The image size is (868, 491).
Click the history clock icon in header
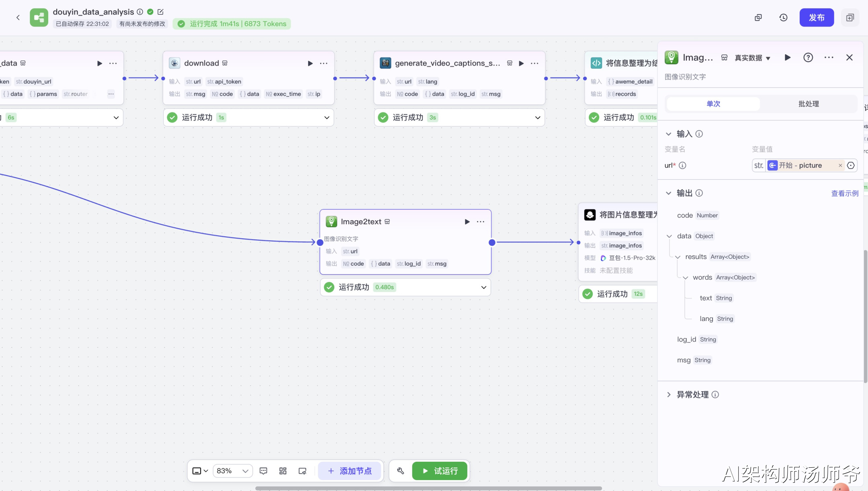click(x=783, y=18)
